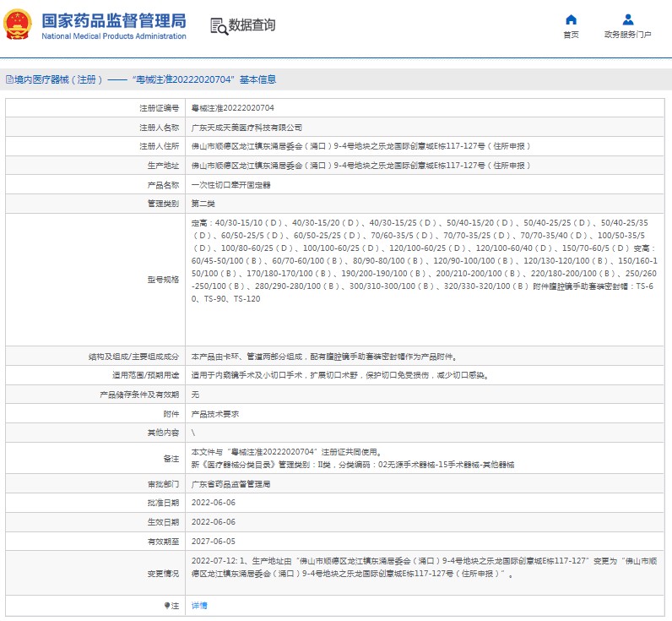Click the 注 bulb icon in the last row
The width and height of the screenshot is (672, 621).
pyautogui.click(x=167, y=606)
